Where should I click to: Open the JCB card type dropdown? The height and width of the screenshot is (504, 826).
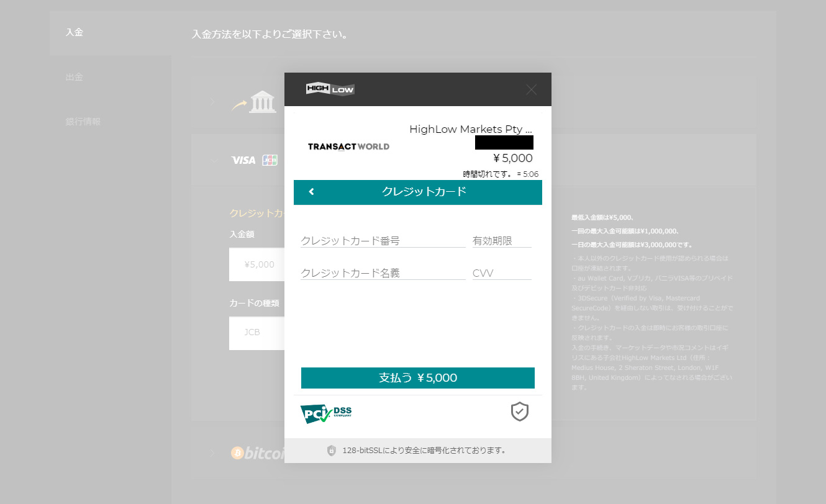(257, 333)
